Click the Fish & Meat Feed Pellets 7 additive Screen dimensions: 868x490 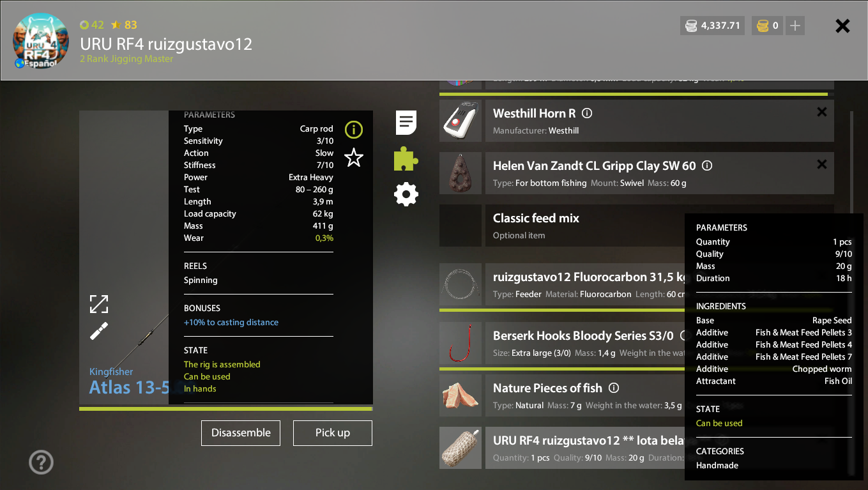[x=803, y=356]
